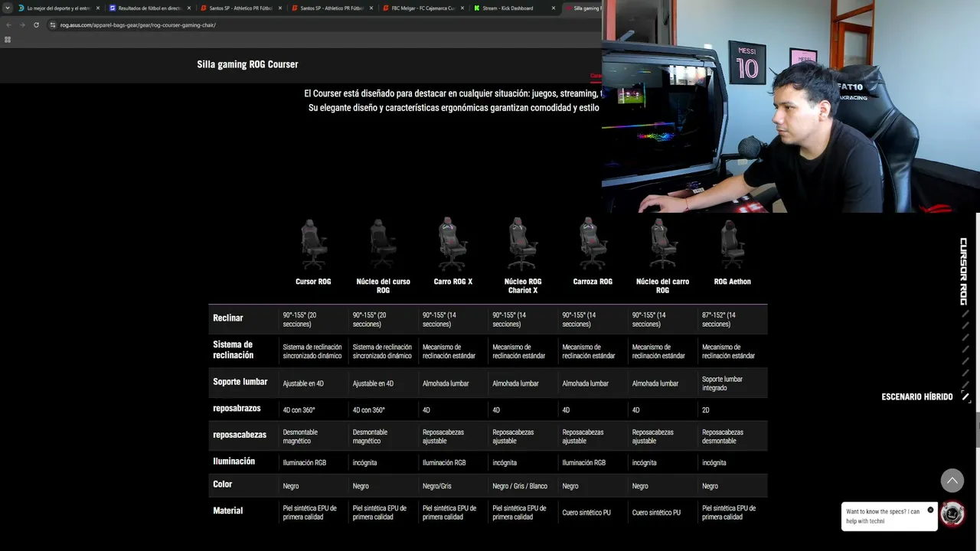
Task: Click the page's vertical scrollbar thumb
Action: point(977,429)
